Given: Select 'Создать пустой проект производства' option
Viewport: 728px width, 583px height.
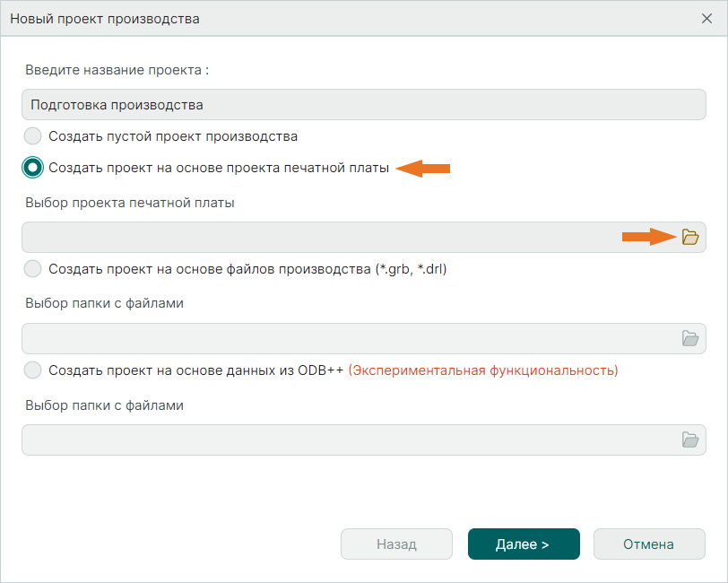Looking at the screenshot, I should pos(32,136).
